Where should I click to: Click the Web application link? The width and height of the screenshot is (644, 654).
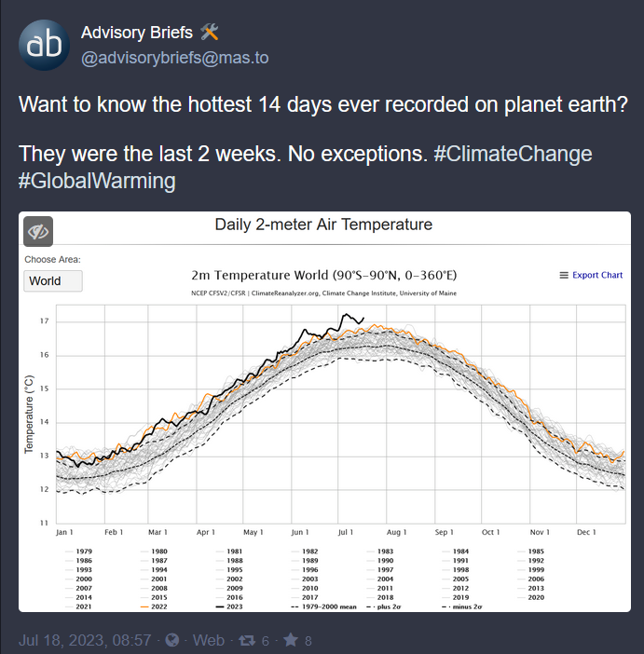point(207,641)
